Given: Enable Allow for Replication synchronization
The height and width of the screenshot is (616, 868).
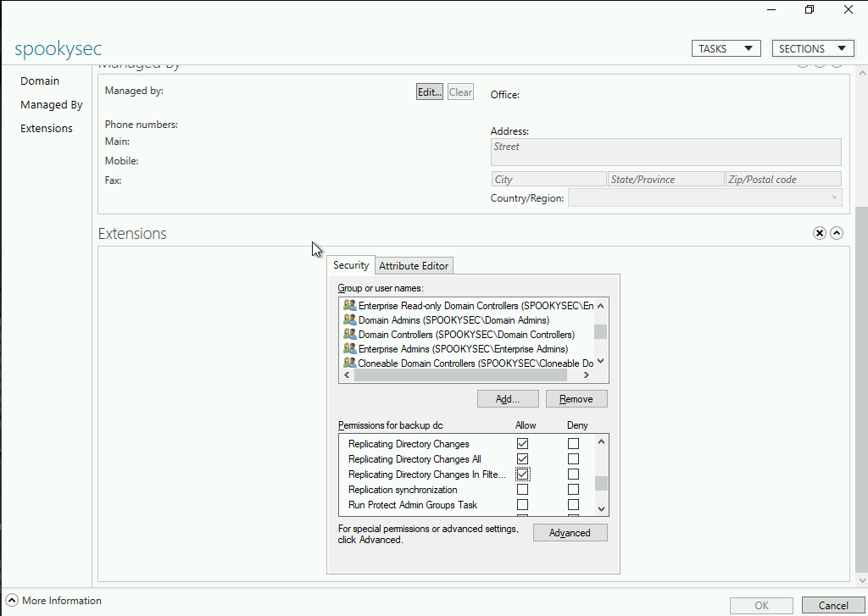Looking at the screenshot, I should coord(522,490).
